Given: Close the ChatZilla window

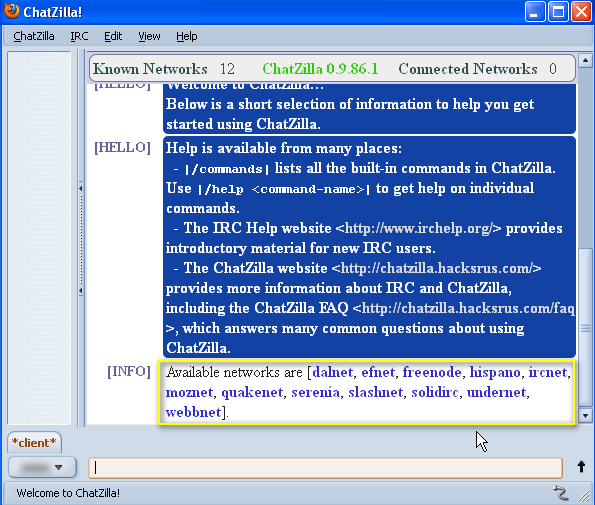Looking at the screenshot, I should (581, 12).
